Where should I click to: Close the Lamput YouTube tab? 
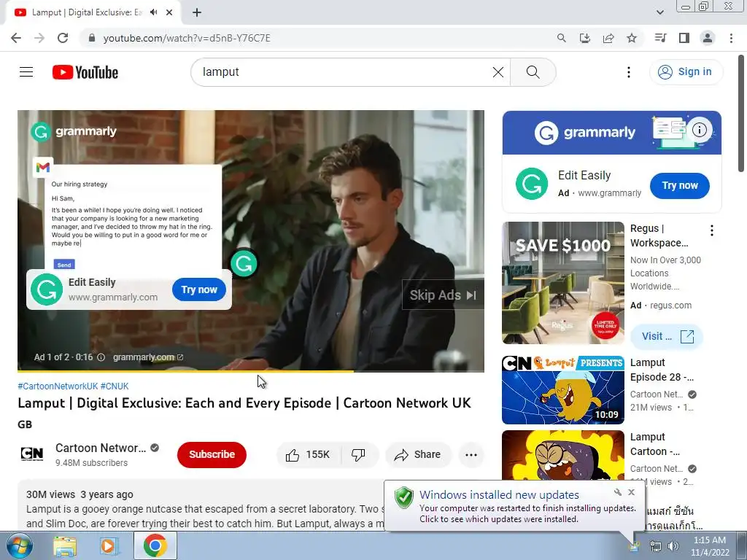[x=169, y=12]
